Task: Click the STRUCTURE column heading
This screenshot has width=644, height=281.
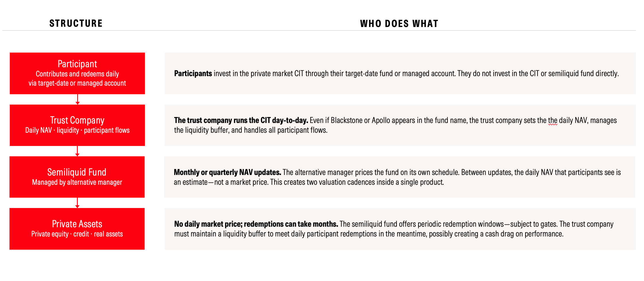Action: [76, 23]
